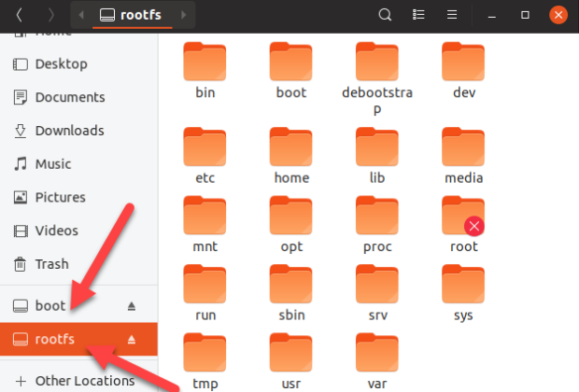Open Videos in the sidebar
Viewport: 579px width, 392px height.
[78, 231]
